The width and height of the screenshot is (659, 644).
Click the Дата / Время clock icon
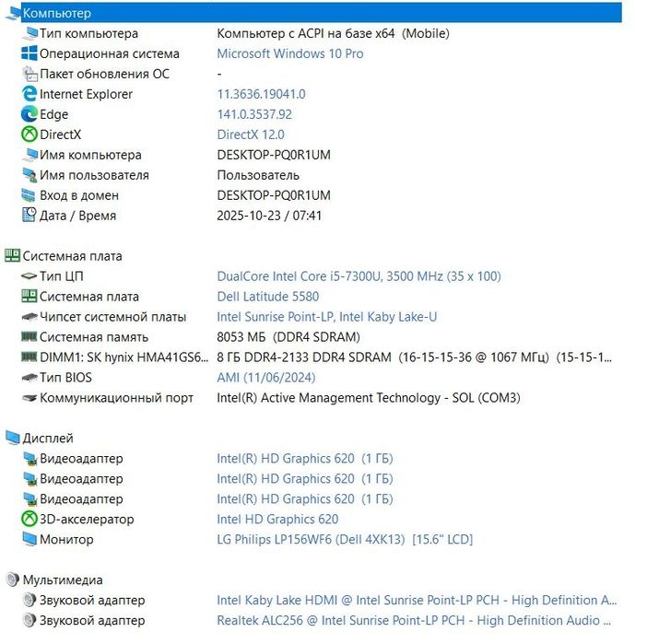point(29,215)
